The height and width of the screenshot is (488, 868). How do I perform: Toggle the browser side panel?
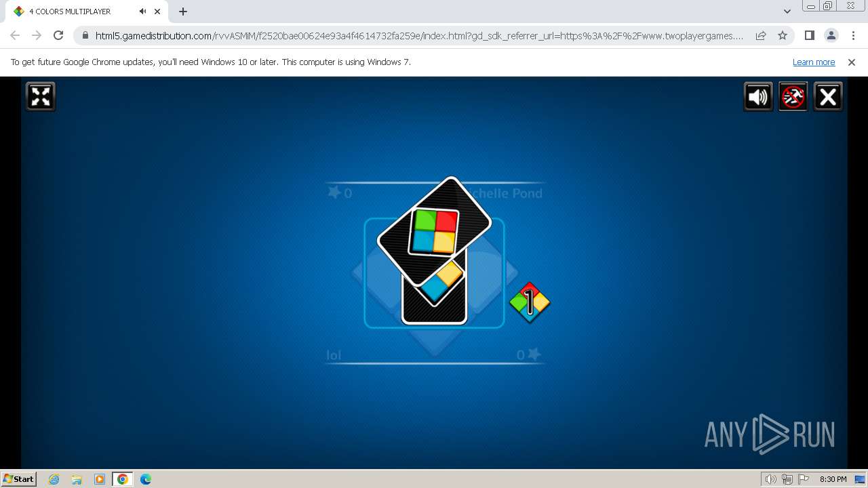(x=809, y=36)
